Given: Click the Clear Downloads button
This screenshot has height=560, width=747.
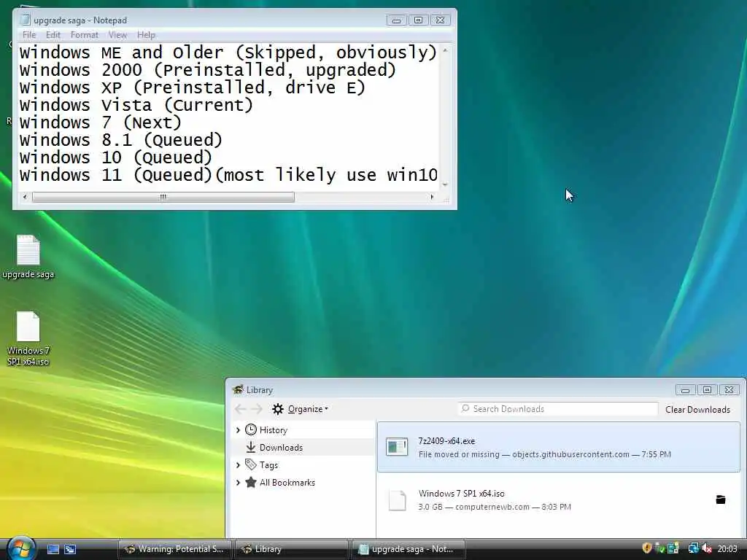Looking at the screenshot, I should [697, 410].
